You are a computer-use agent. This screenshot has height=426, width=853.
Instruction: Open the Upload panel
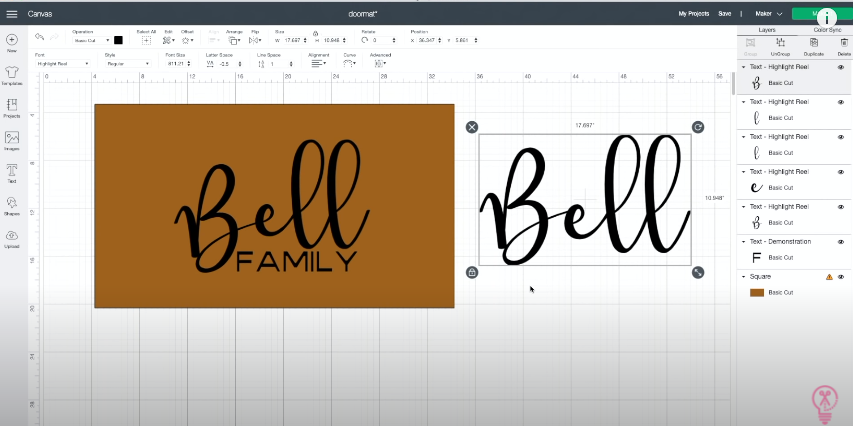[x=11, y=236]
